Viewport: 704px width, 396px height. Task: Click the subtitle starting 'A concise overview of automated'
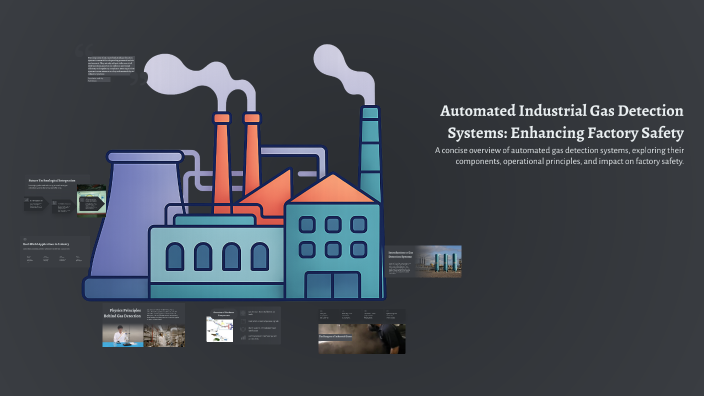559,156
